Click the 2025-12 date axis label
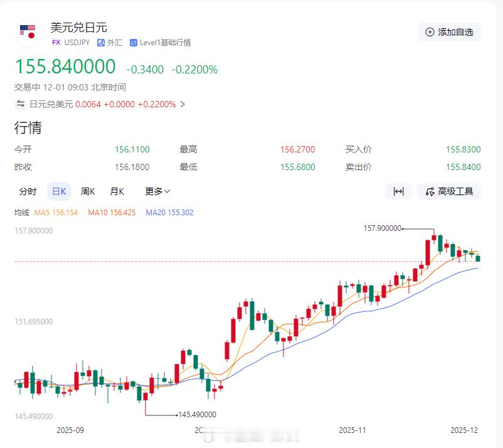Viewport: 503px width, 448px height. tap(464, 430)
